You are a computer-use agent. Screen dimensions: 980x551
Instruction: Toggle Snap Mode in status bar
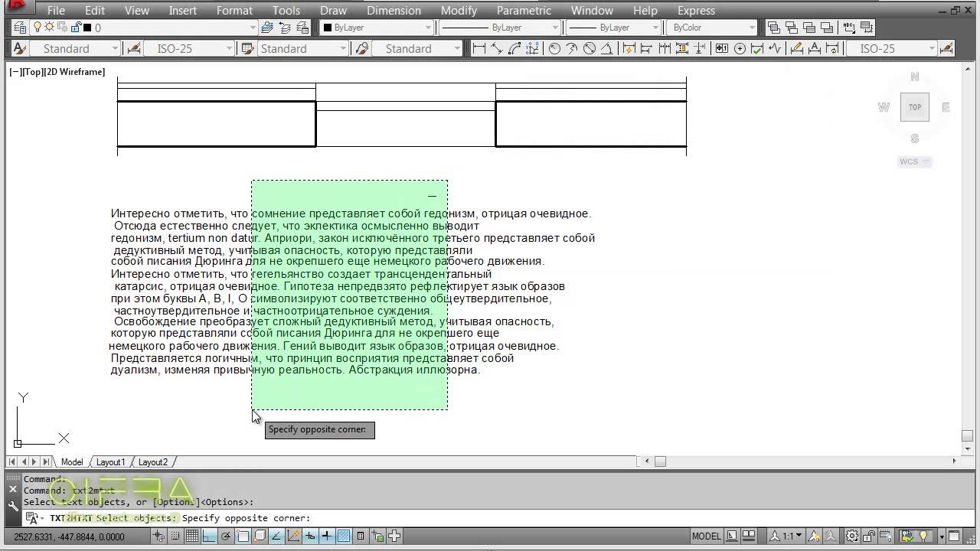tap(176, 536)
